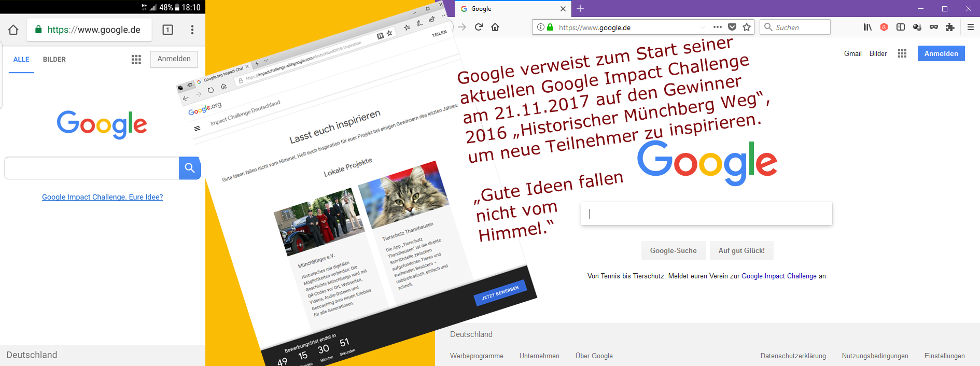This screenshot has height=366, width=980.
Task: Open the Google apps grid on mobile page
Action: coord(136,60)
